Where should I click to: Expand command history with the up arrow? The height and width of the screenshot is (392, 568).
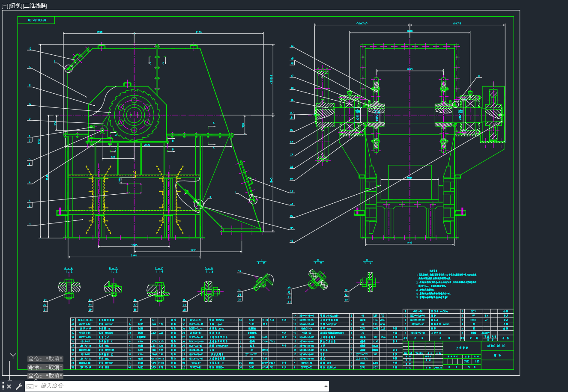(x=325, y=386)
